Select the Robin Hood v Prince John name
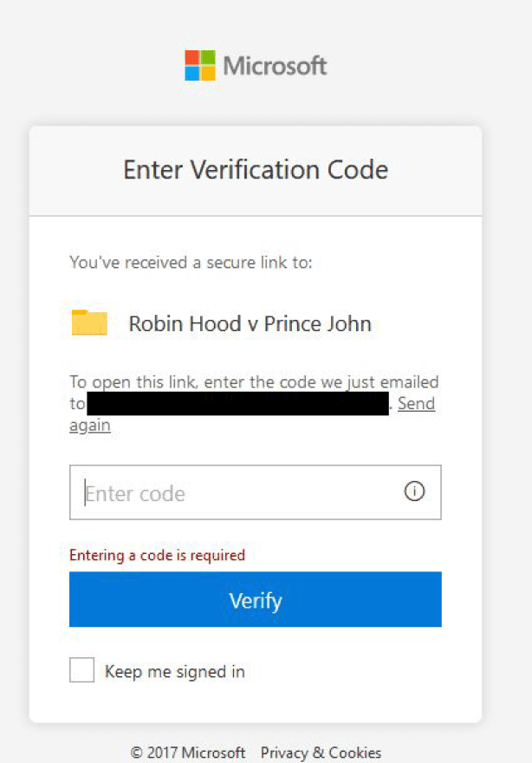This screenshot has width=532, height=763. 250,324
